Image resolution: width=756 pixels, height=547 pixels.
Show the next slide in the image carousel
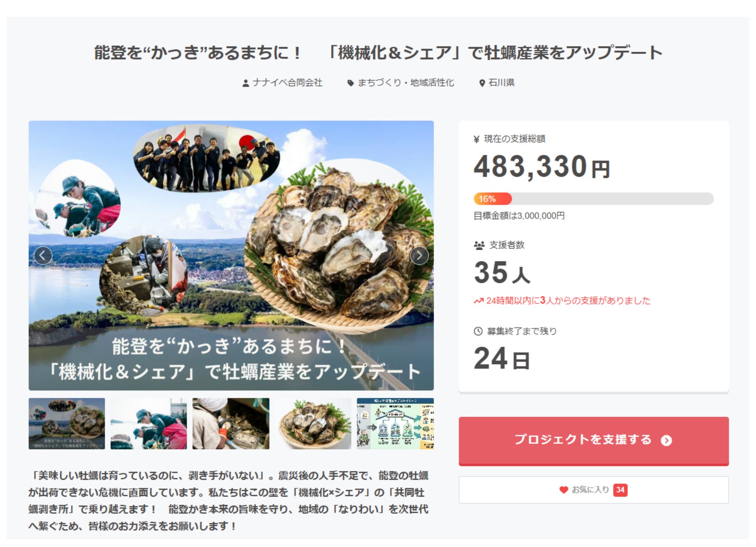[x=419, y=256]
